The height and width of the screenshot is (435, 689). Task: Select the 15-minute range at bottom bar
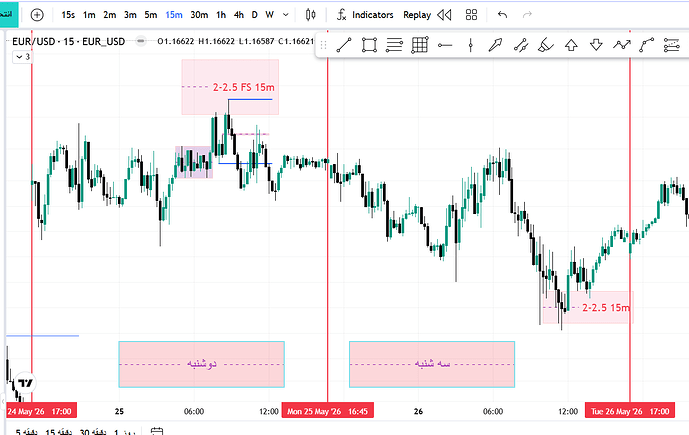tap(59, 432)
